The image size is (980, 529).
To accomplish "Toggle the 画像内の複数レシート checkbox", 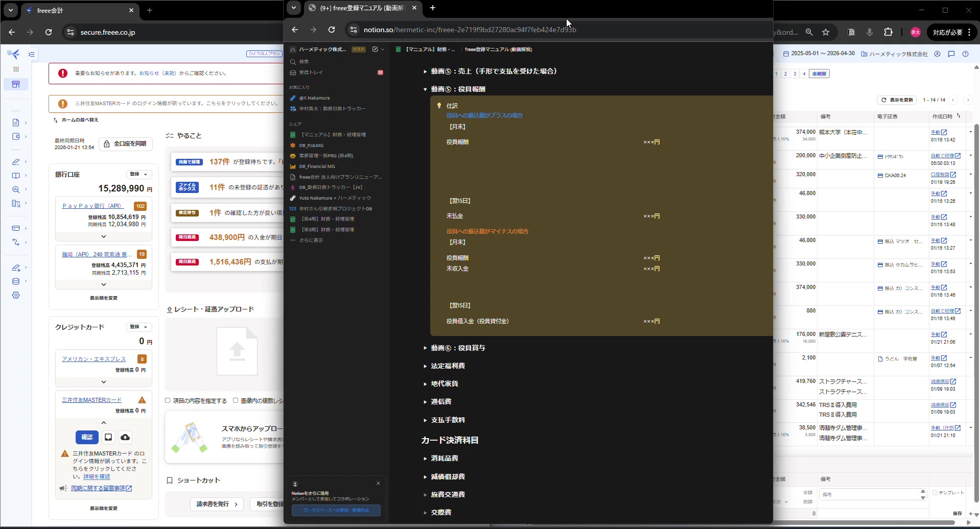I will pos(236,401).
